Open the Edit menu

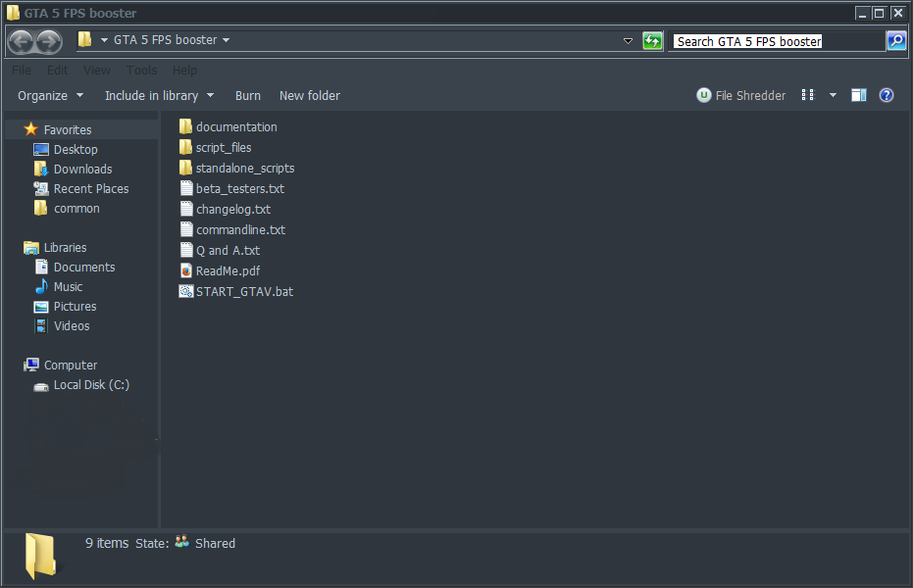pos(57,70)
